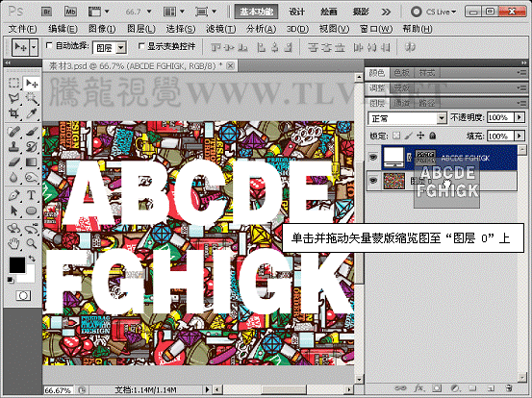Switch to the 基本功能 workspace
Image resolution: width=532 pixels, height=398 pixels.
(257, 12)
